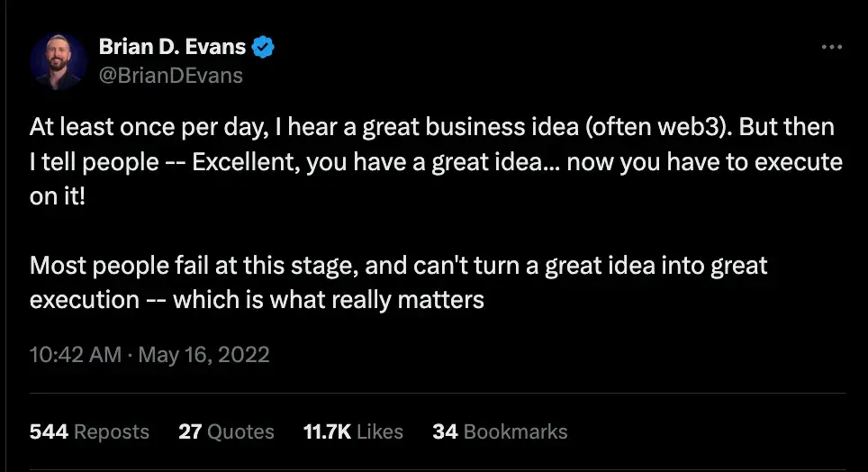
Task: Click the 'on it!' line of text
Action: point(58,197)
